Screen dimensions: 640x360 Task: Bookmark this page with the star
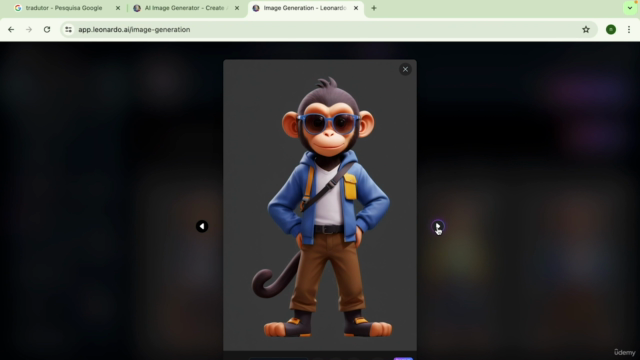586,29
